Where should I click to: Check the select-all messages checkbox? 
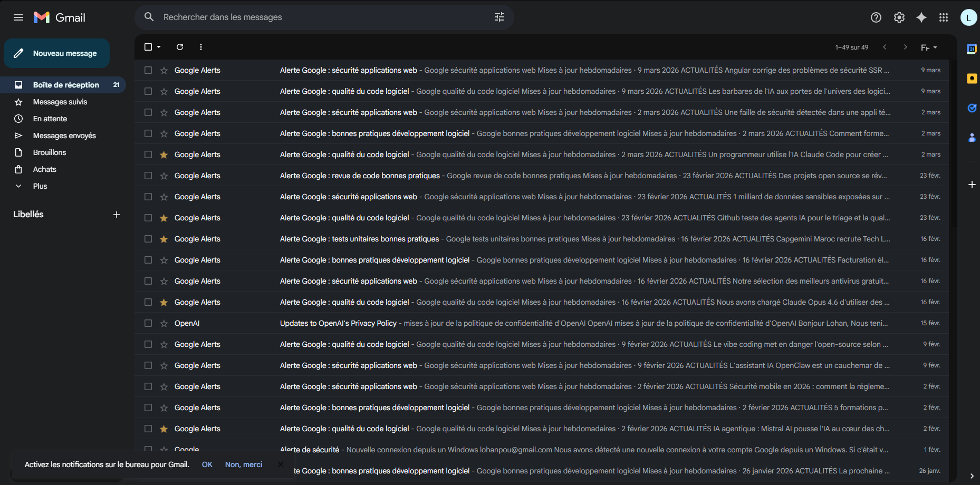[148, 47]
